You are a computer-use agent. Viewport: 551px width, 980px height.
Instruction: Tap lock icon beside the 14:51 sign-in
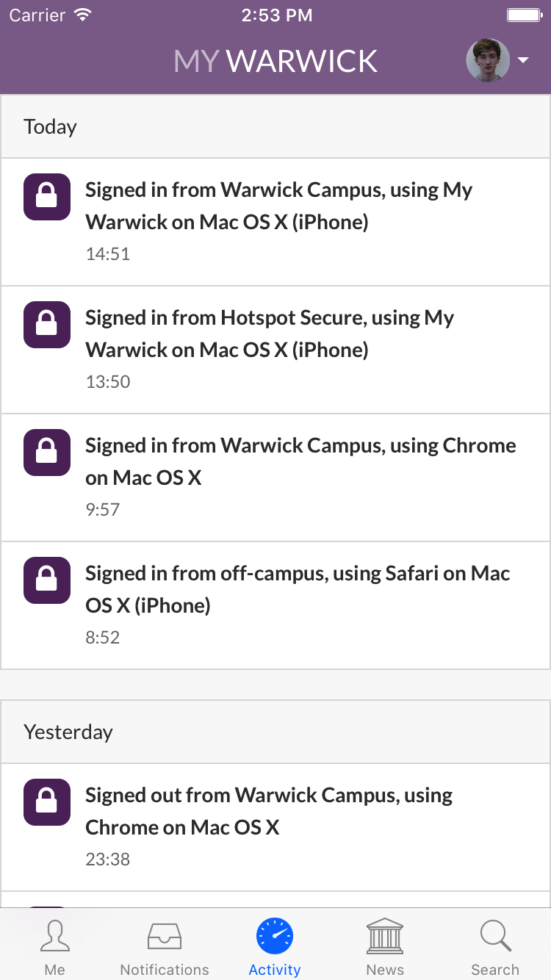pos(47,197)
